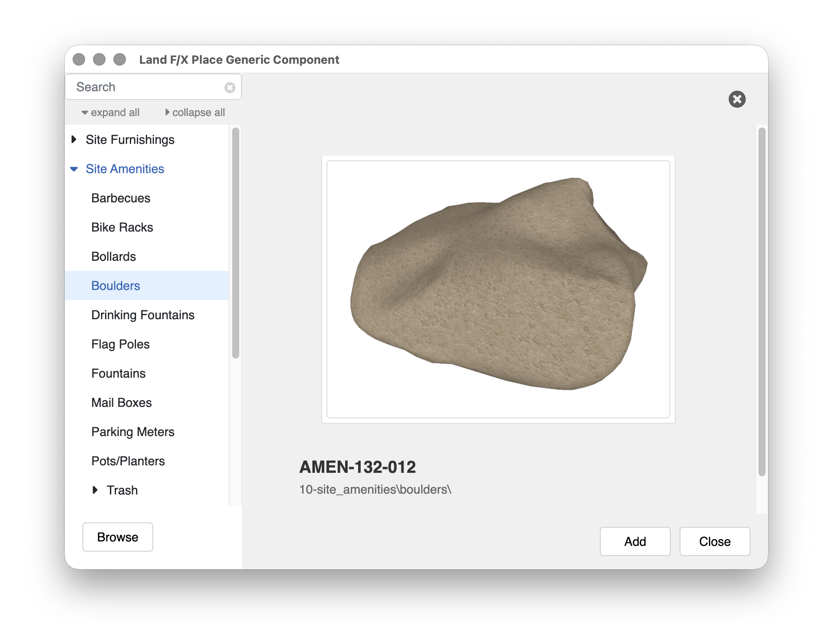Viewport: 840px width, 626px height.
Task: Click the Site Amenities label
Action: click(x=125, y=169)
